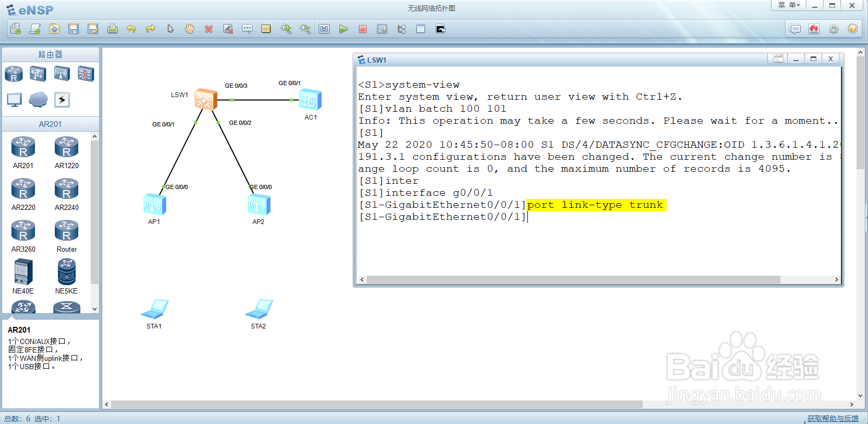Image resolution: width=868 pixels, height=424 pixels.
Task: Select the AP2 access point
Action: (x=259, y=204)
